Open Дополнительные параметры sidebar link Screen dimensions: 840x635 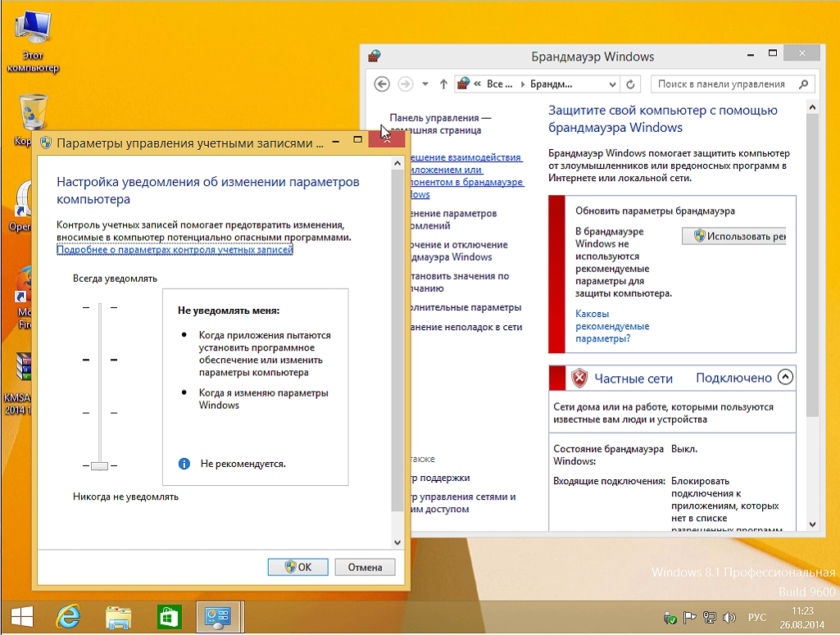coord(465,307)
